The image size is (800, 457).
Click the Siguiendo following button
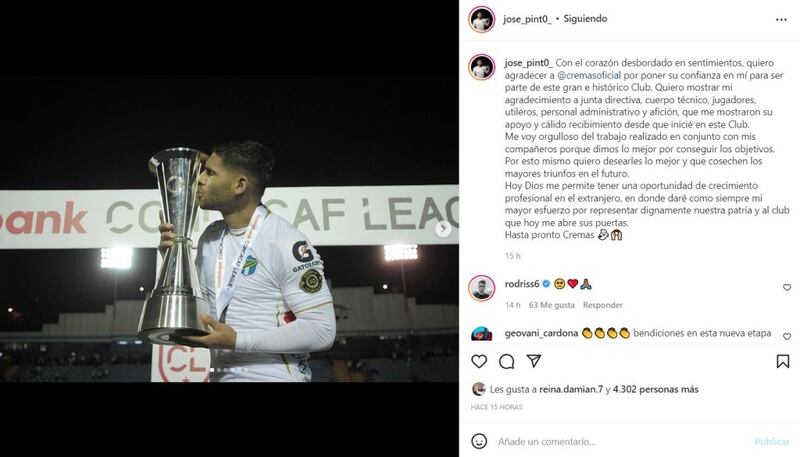[585, 19]
